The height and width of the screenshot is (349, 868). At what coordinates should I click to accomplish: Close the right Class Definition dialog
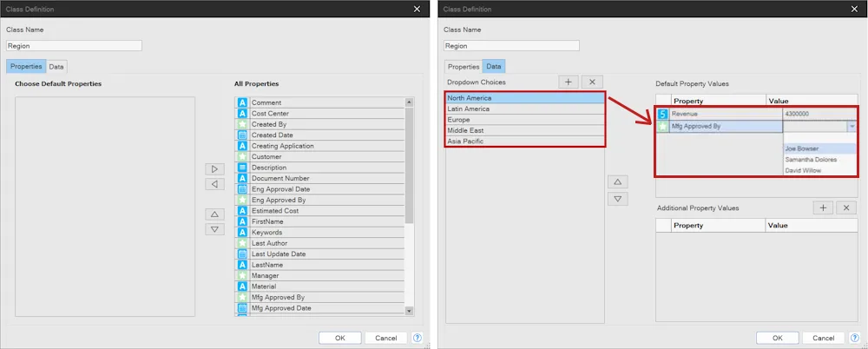tap(855, 9)
